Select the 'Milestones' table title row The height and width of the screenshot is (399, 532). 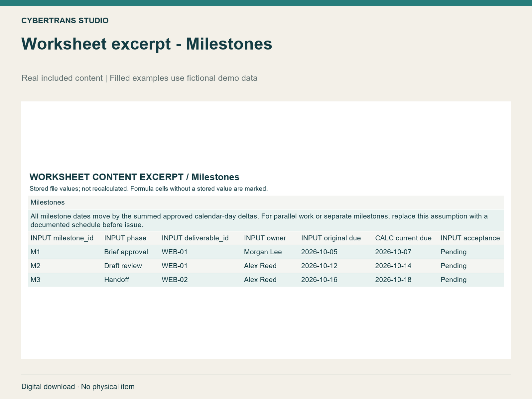click(x=266, y=202)
